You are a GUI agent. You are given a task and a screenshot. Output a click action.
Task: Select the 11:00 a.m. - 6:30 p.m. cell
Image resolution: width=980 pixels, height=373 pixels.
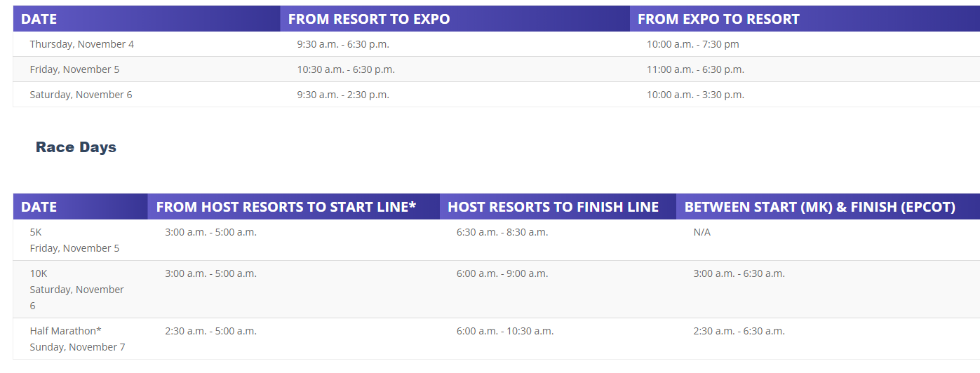(x=695, y=69)
